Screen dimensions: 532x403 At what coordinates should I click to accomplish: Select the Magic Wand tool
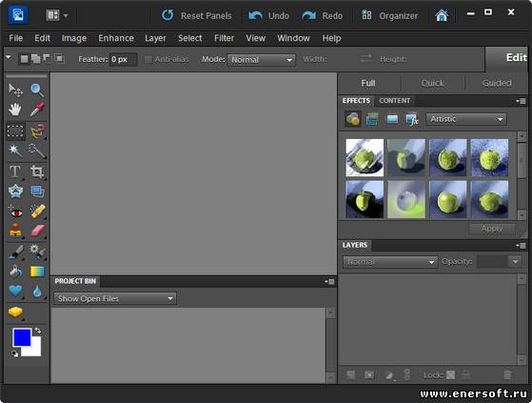tap(14, 151)
